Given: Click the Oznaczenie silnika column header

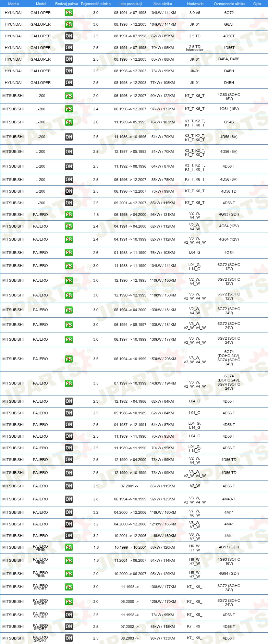Looking at the screenshot, I should point(230,4).
